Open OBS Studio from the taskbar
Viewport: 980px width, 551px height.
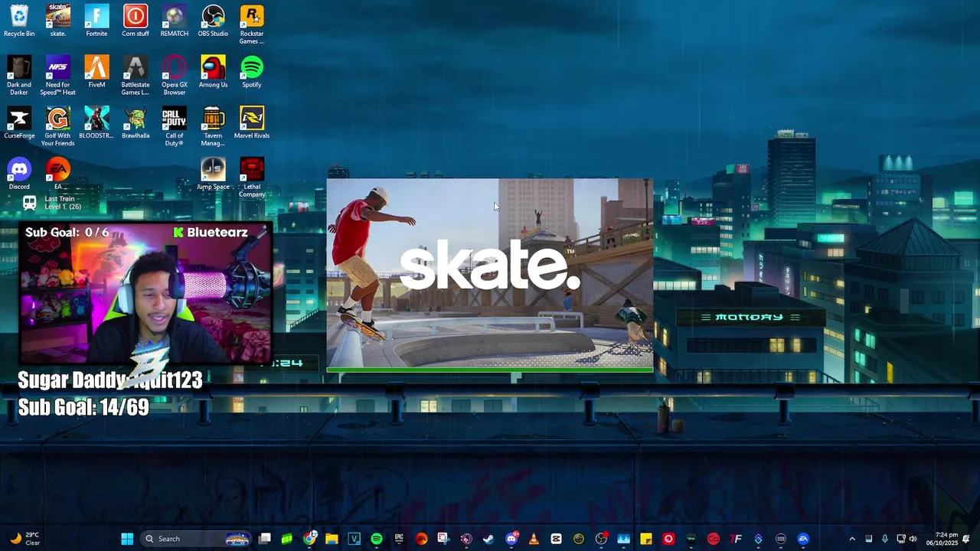tap(601, 539)
